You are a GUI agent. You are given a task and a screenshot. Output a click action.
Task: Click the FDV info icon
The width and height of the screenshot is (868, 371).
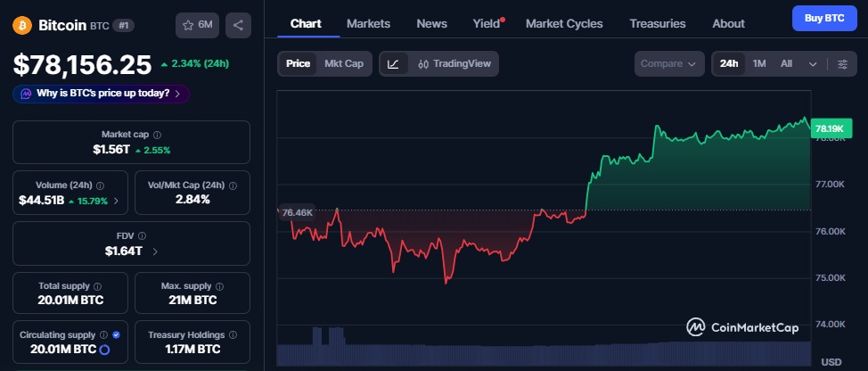pyautogui.click(x=143, y=236)
